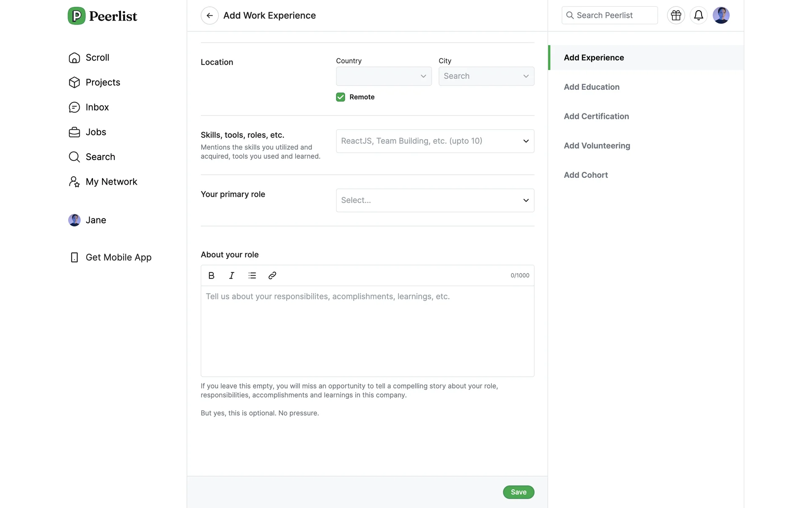
Task: Switch to Add Certification tab
Action: click(596, 116)
